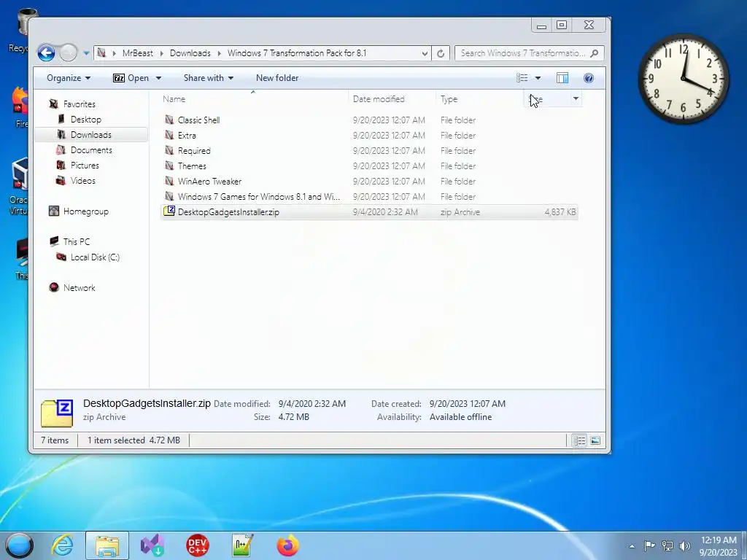Click the search magnifier icon
The width and height of the screenshot is (747, 560).
pyautogui.click(x=594, y=53)
